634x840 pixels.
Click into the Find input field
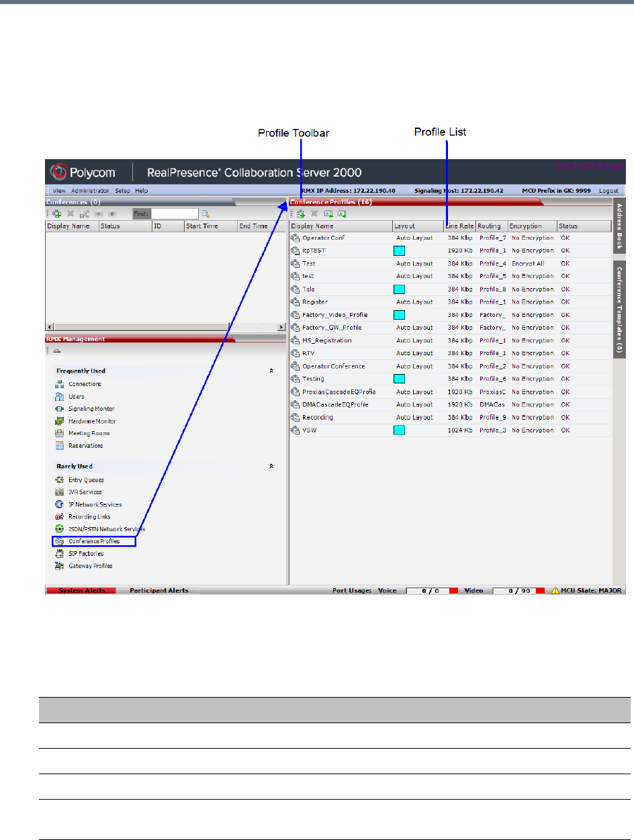point(175,214)
